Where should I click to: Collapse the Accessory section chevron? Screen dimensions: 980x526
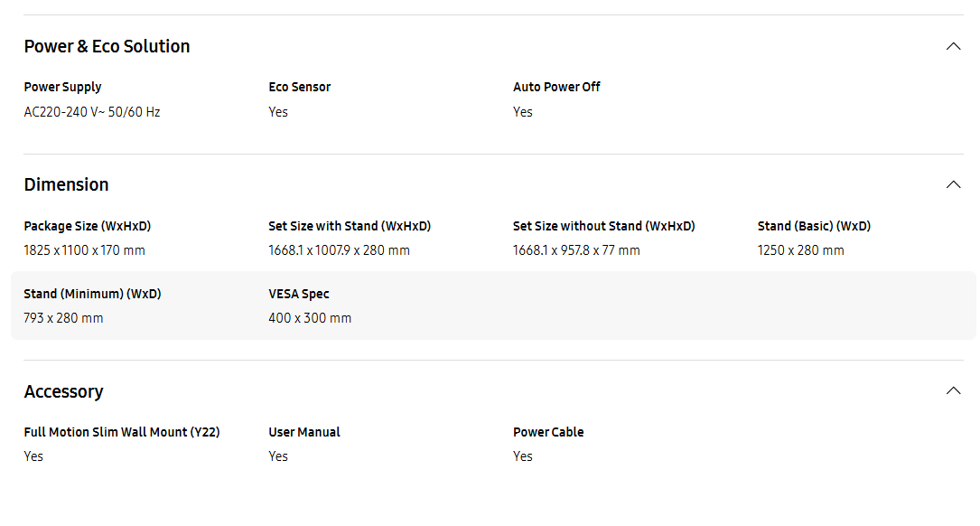953,391
